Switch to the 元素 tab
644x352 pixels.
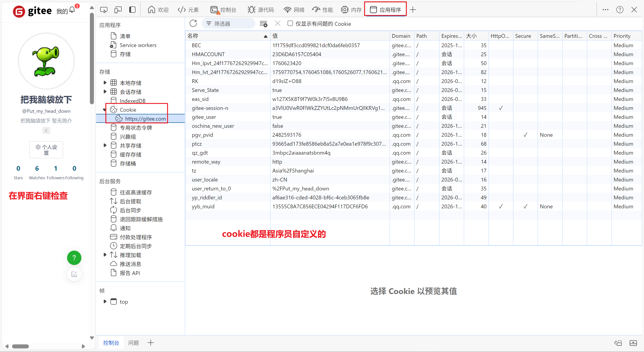click(188, 10)
